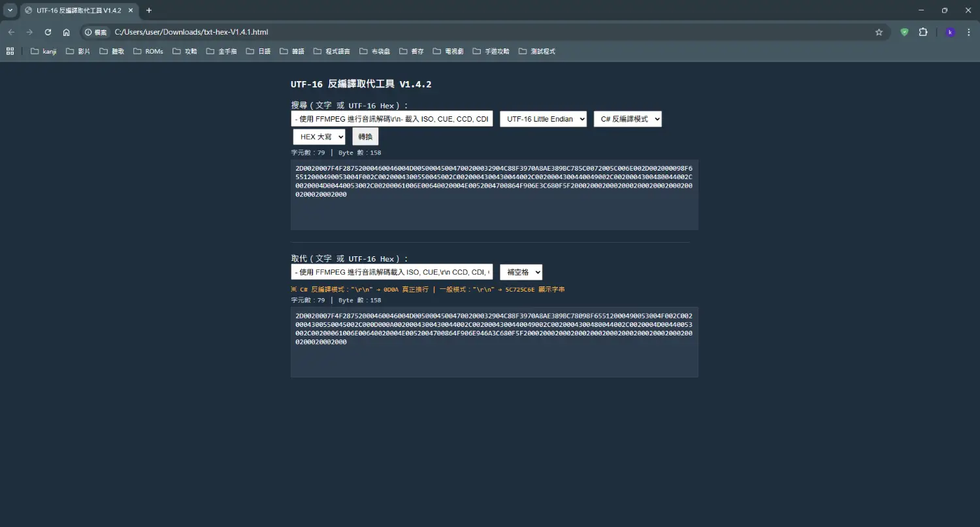980x527 pixels.
Task: Open the C# 反編譯模式 dropdown
Action: click(627, 119)
